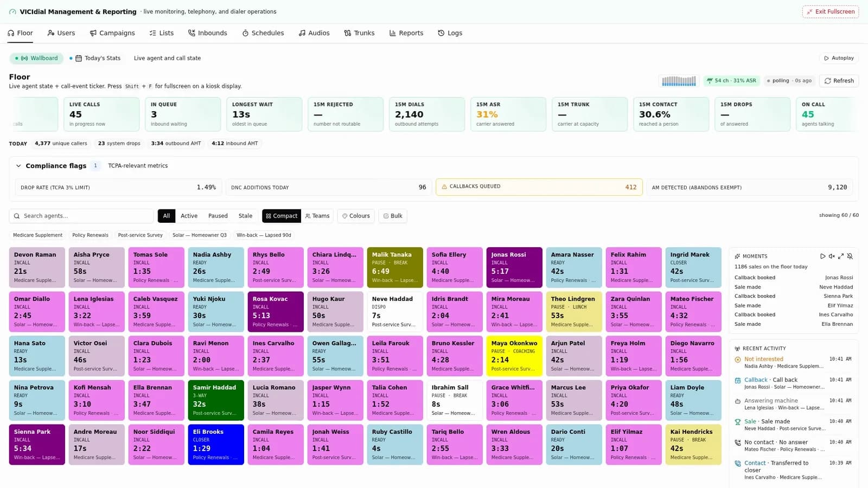
Task: Filter by Solar — Homeowner Q3 chip
Action: click(200, 235)
